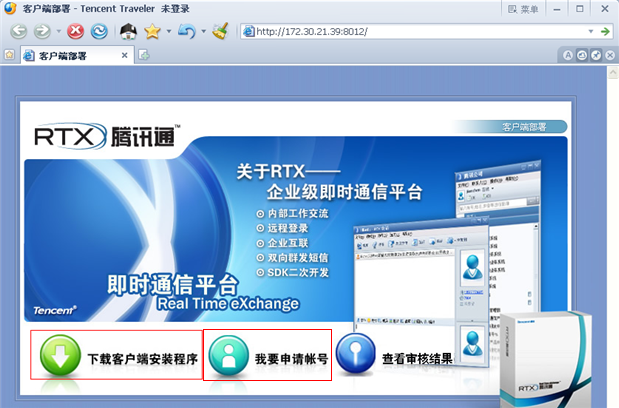619x408 pixels.
Task: Go back with the browser Back arrow
Action: [19, 31]
